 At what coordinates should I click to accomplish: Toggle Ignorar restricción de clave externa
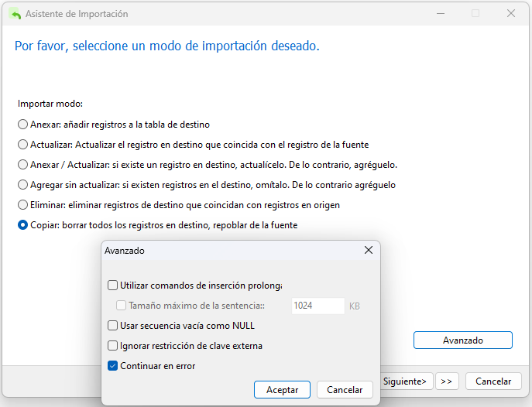coord(113,346)
